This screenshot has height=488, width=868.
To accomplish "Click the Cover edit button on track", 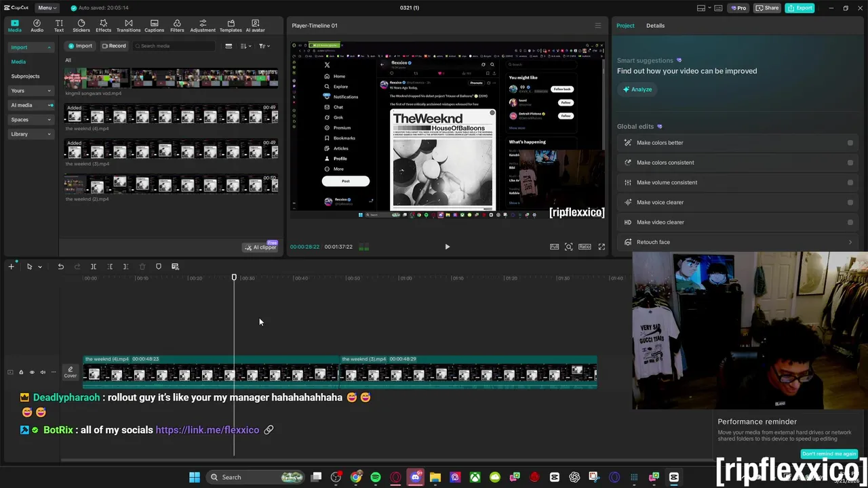I will tap(71, 372).
